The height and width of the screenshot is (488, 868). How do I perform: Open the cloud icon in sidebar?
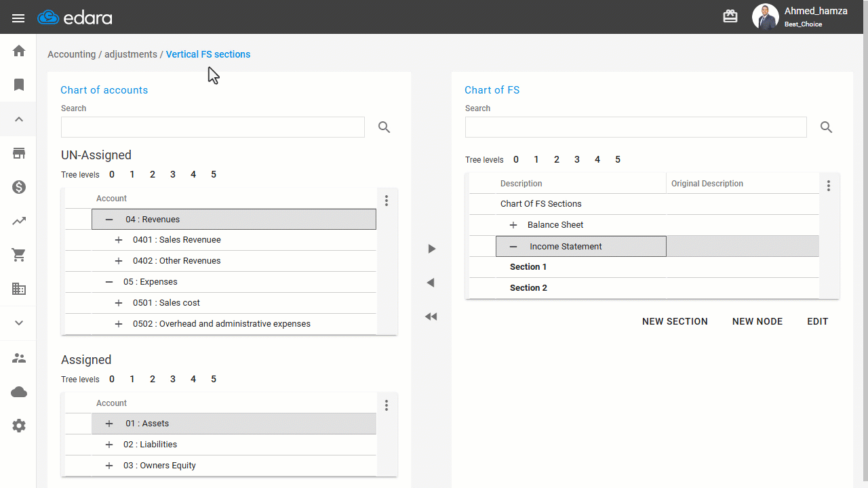coord(19,392)
